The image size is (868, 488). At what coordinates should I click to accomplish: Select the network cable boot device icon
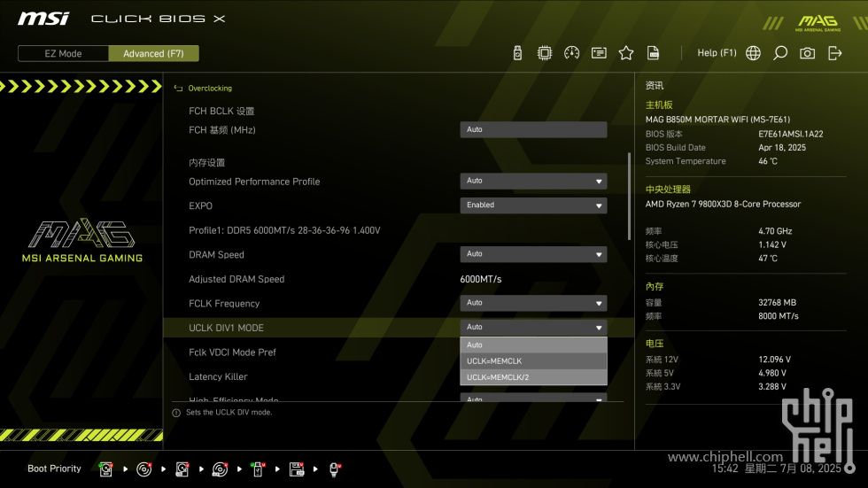tap(335, 469)
